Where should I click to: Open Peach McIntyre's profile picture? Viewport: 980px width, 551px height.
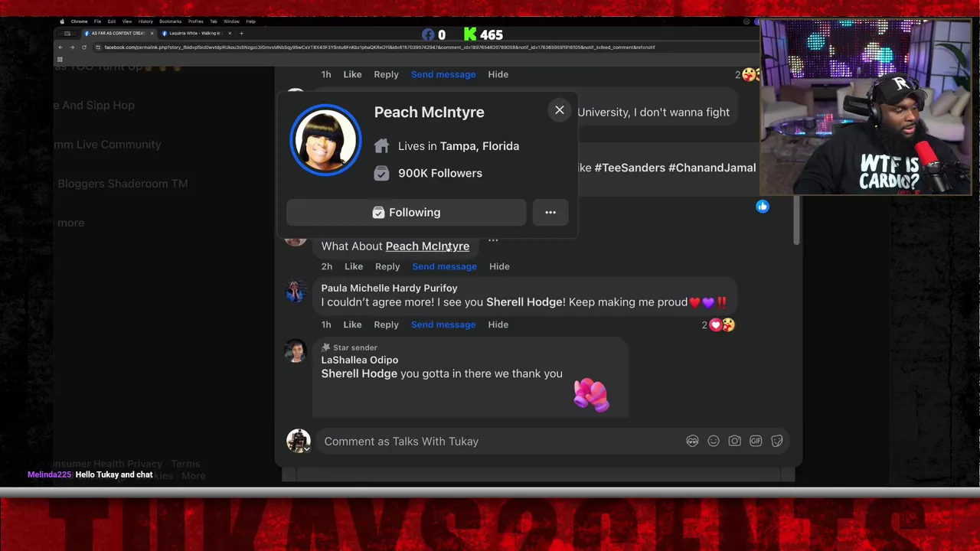click(325, 141)
